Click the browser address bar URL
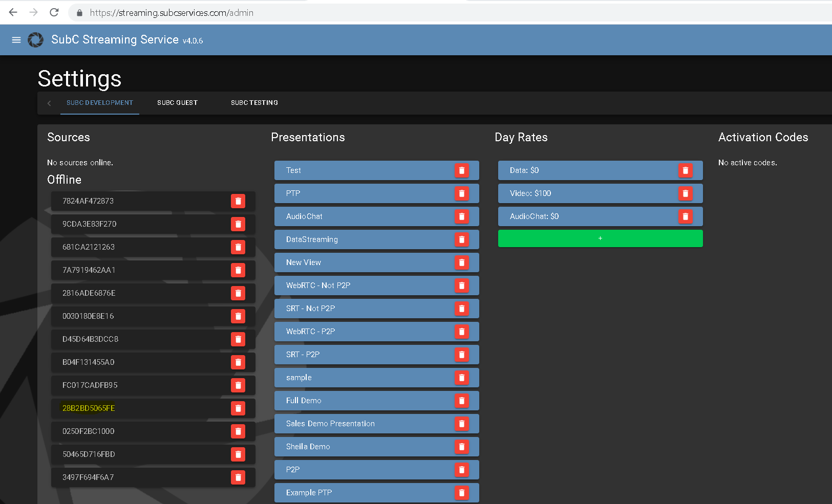 coord(172,13)
